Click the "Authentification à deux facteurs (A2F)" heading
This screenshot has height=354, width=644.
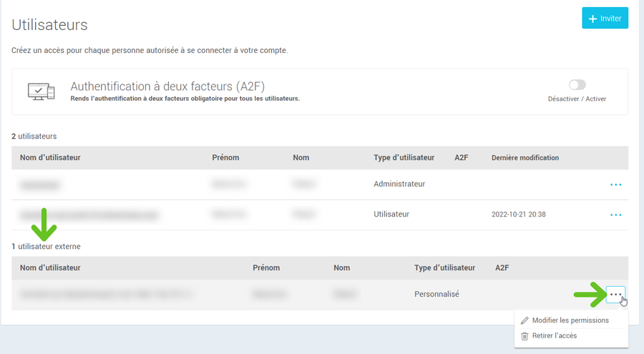click(x=167, y=86)
